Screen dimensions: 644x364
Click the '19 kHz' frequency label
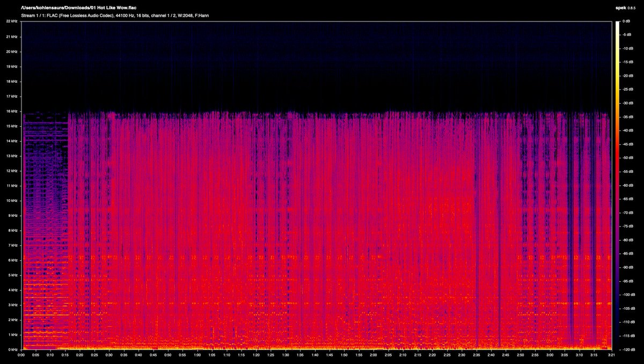pos(12,66)
